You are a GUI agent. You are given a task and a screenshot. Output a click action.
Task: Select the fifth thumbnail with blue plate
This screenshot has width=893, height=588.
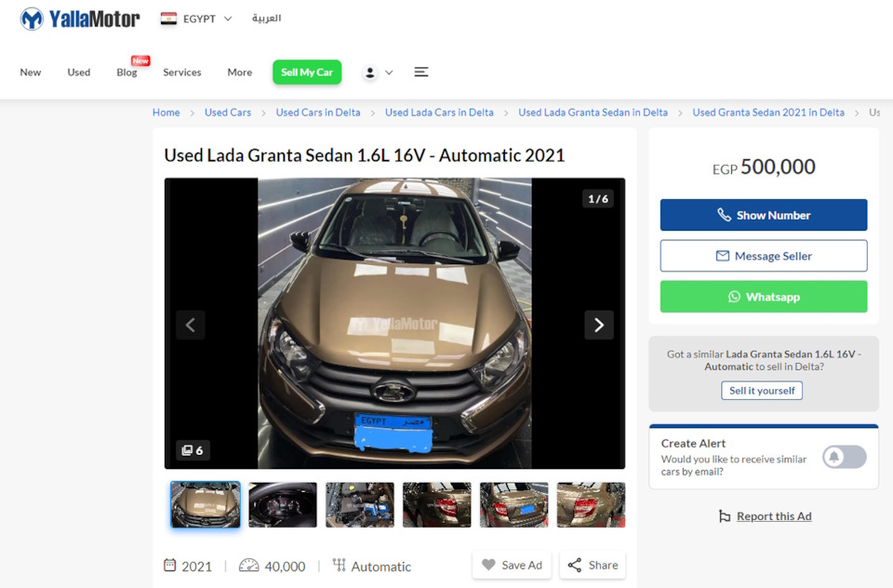click(514, 504)
